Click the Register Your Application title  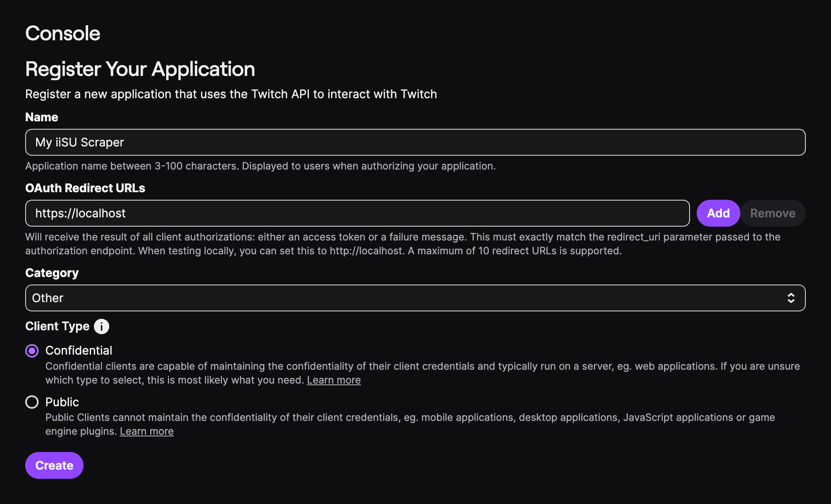click(x=140, y=69)
